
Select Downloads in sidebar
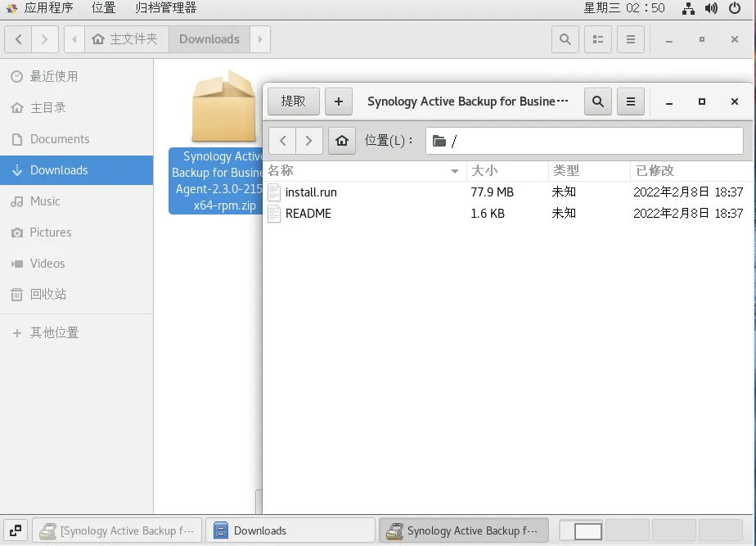coord(77,169)
